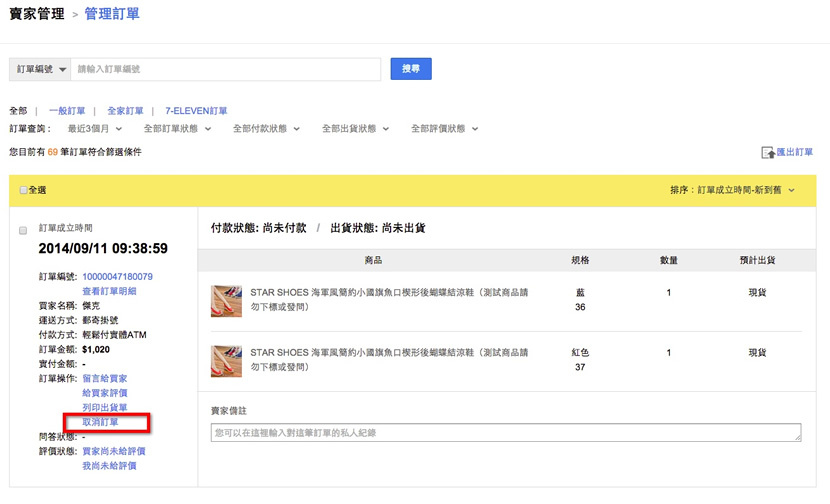The image size is (830, 504).
Task: Switch to the 一般訂單 tab
Action: click(68, 111)
